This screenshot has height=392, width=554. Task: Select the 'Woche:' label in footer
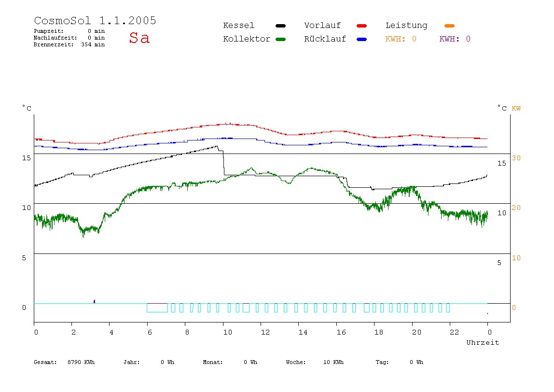point(296,362)
